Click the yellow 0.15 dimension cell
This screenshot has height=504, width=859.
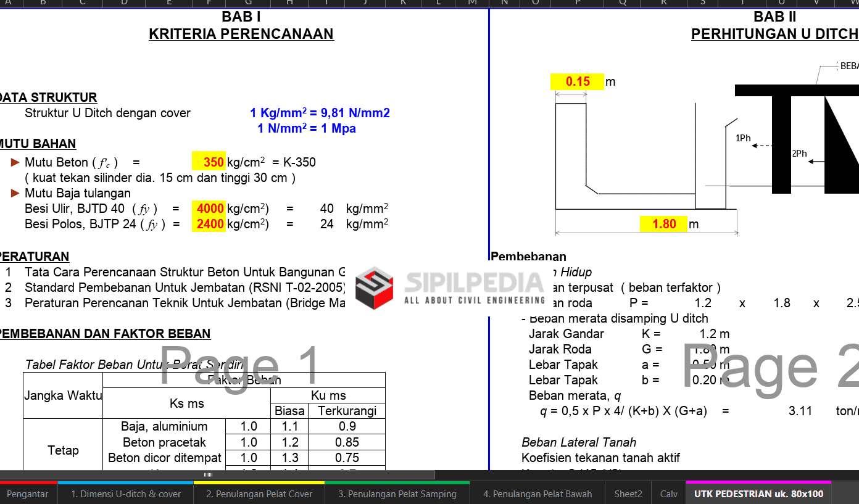click(x=577, y=81)
